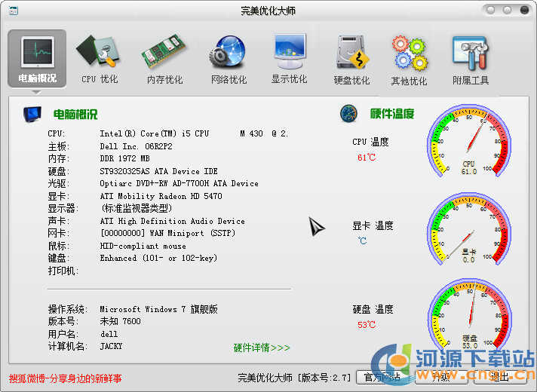This screenshot has width=537, height=392.
Task: Open the CPU 优化 section
Action: 100,59
